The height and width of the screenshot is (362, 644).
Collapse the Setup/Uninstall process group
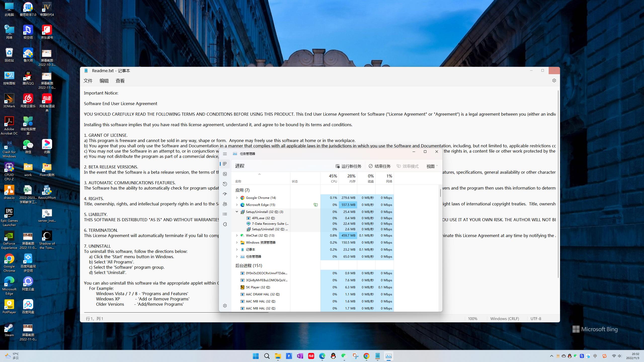(237, 212)
